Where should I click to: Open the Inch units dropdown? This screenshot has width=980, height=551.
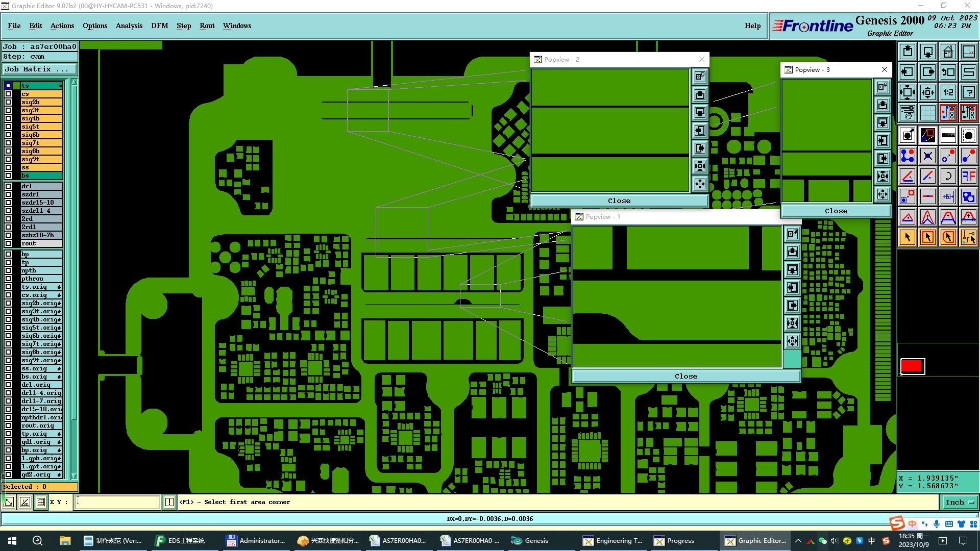pyautogui.click(x=960, y=502)
